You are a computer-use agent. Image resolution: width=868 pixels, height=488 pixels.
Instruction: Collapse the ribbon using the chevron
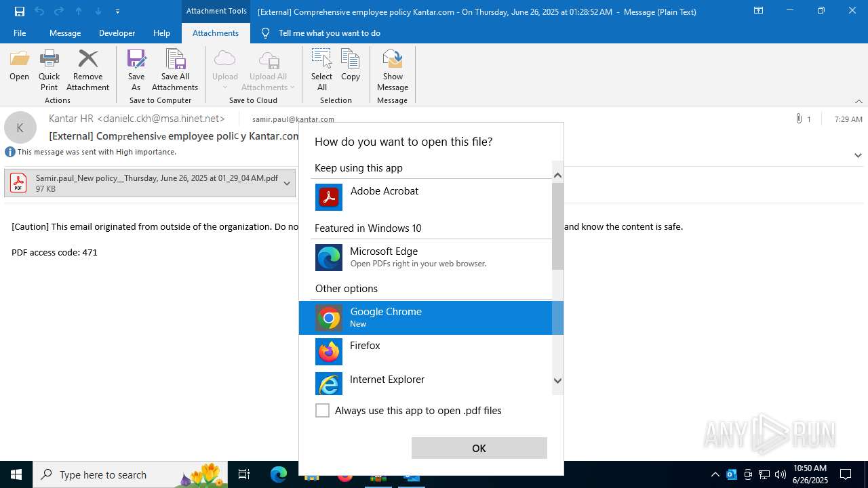tap(859, 101)
